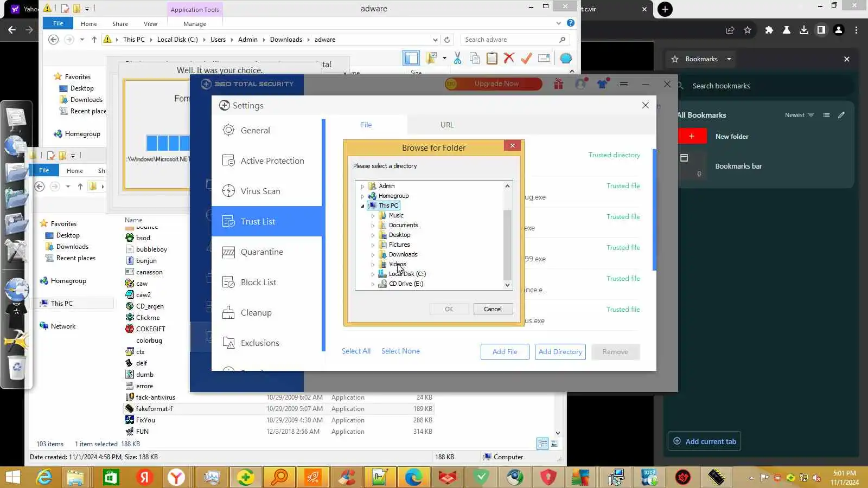Bookmark this page with the star icon
The image size is (868, 488).
(748, 30)
